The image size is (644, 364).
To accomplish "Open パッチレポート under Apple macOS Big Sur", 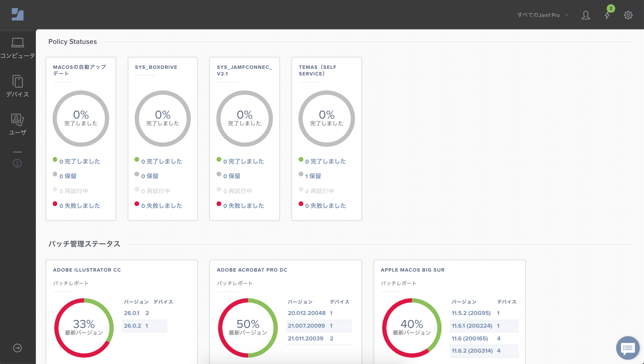I will (398, 283).
